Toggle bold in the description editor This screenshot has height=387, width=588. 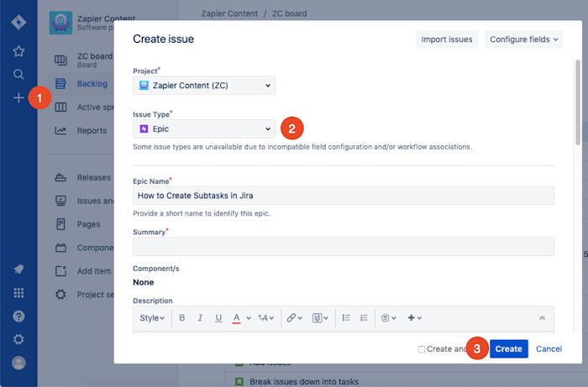[182, 317]
